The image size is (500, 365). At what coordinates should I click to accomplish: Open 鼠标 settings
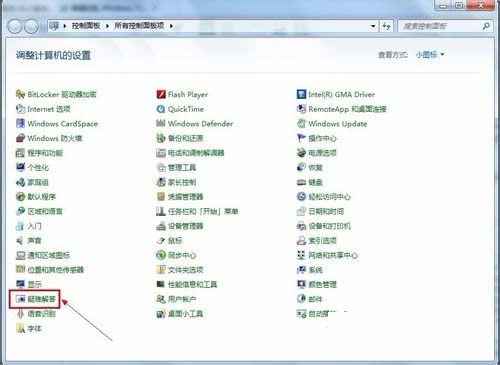click(x=169, y=241)
